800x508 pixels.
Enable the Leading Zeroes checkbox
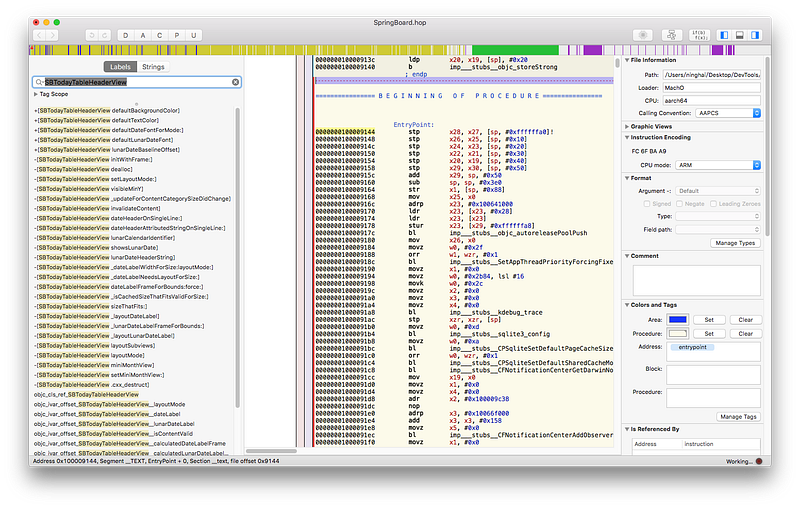coord(713,204)
